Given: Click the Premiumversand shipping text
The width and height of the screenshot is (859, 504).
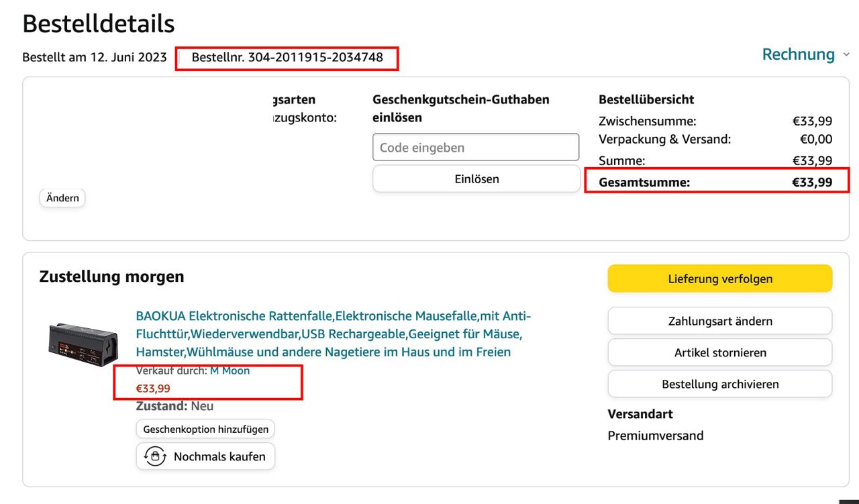Looking at the screenshot, I should pos(655,436).
